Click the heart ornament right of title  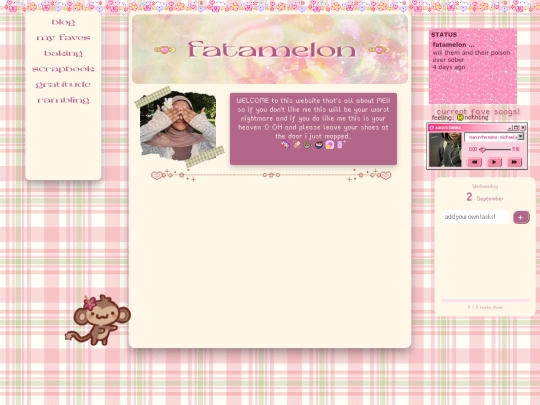pyautogui.click(x=379, y=50)
